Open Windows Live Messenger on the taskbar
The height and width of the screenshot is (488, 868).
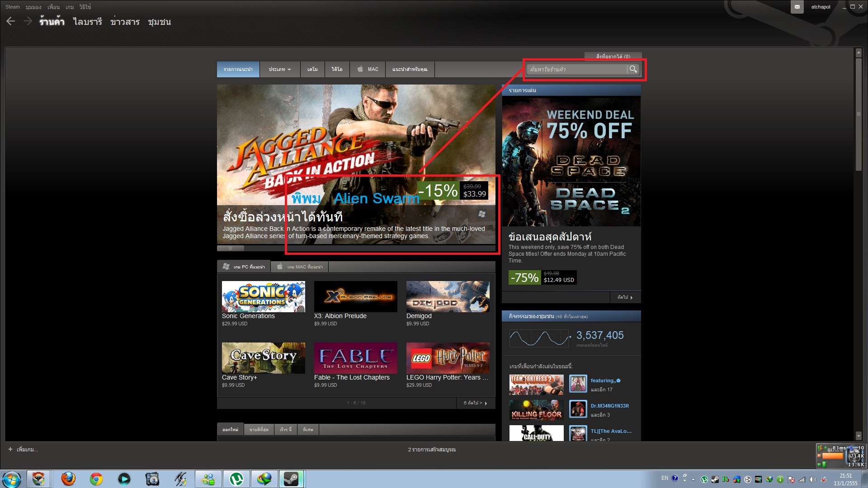tap(208, 479)
